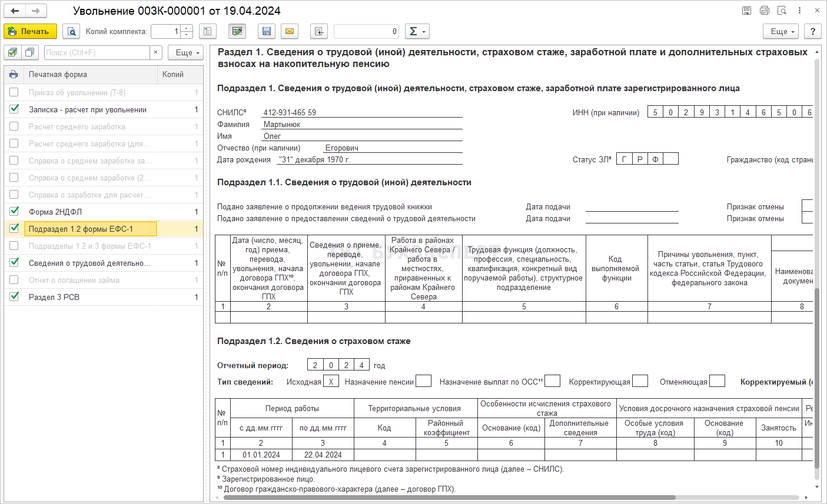Check all print forms in the list

point(13,52)
